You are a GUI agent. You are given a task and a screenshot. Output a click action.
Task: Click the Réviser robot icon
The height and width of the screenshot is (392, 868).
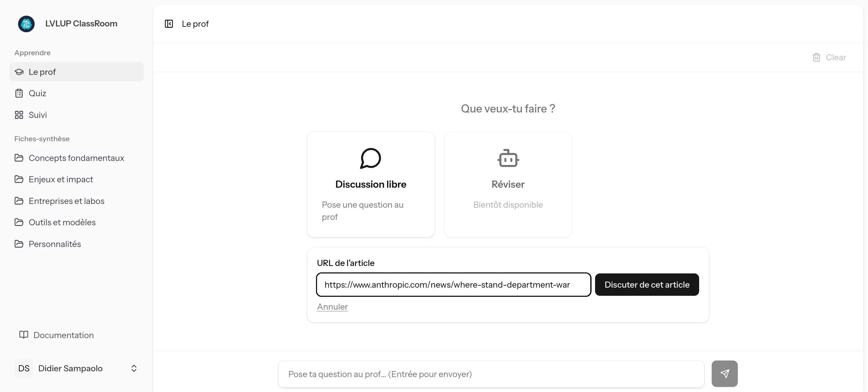click(x=508, y=158)
